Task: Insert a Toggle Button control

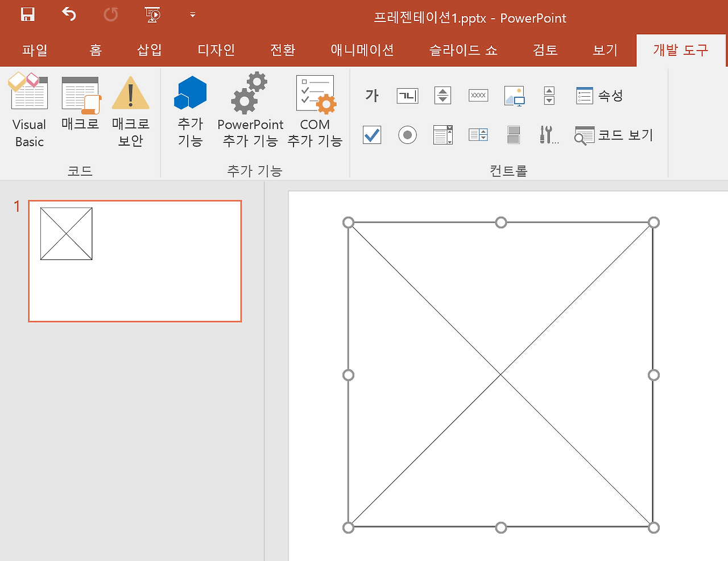Action: pyautogui.click(x=514, y=135)
